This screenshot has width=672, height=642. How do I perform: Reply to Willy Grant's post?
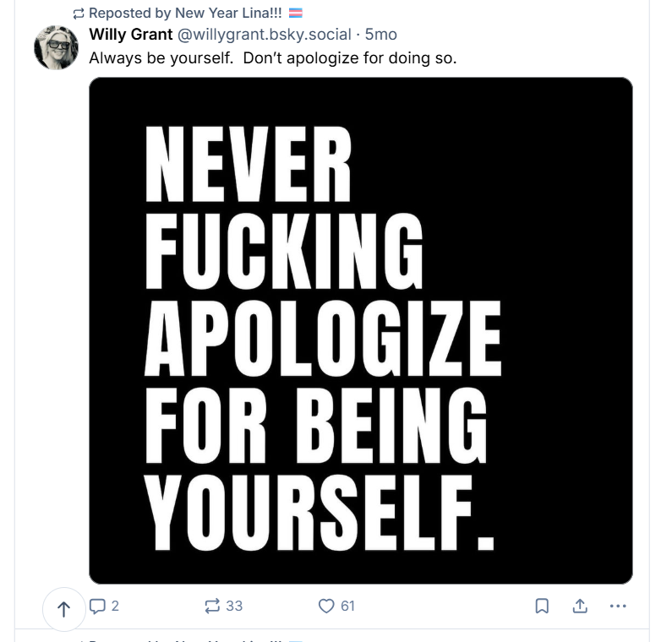96,606
